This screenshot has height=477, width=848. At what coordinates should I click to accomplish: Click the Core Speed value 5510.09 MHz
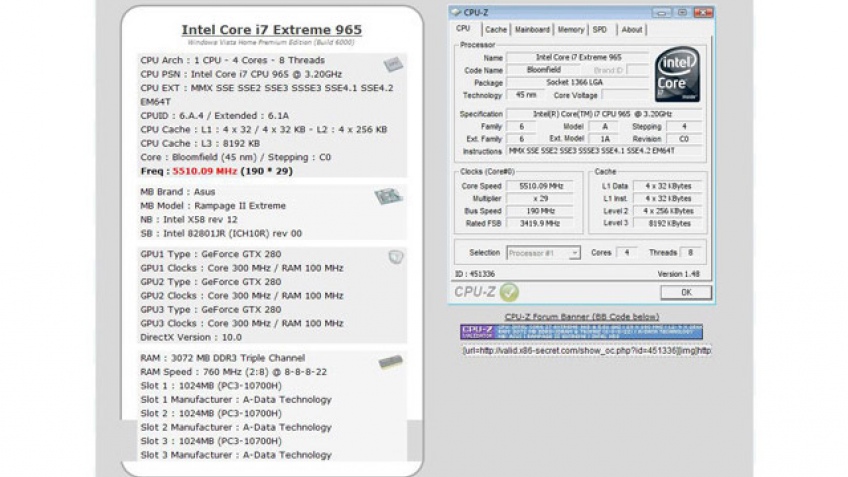pos(541,186)
